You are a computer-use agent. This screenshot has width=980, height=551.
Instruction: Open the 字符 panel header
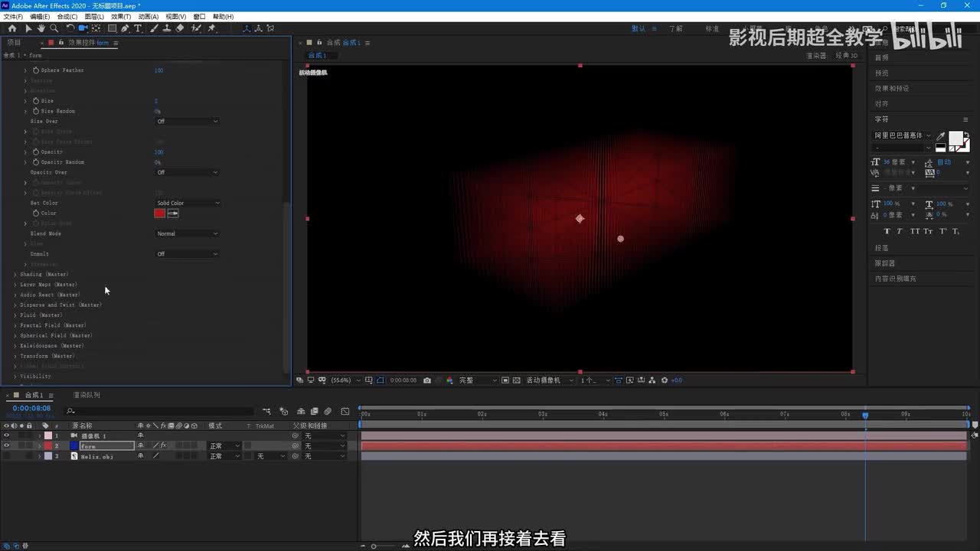pyautogui.click(x=882, y=119)
